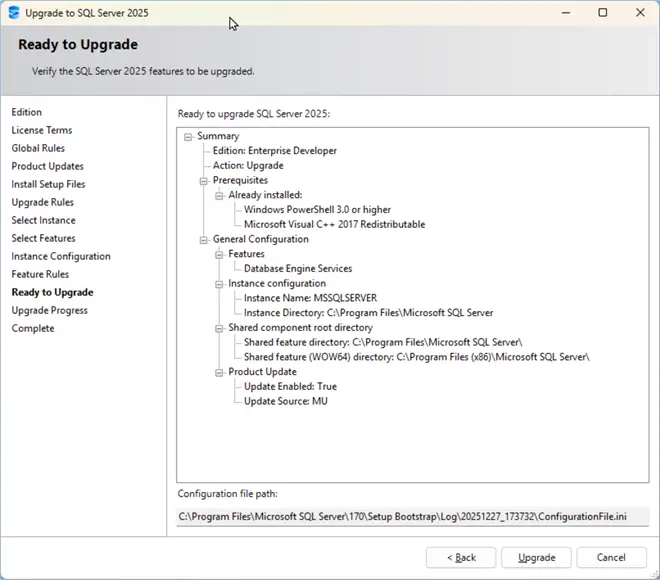The height and width of the screenshot is (580, 660).
Task: Select Install Setup Files step
Action: 48,184
